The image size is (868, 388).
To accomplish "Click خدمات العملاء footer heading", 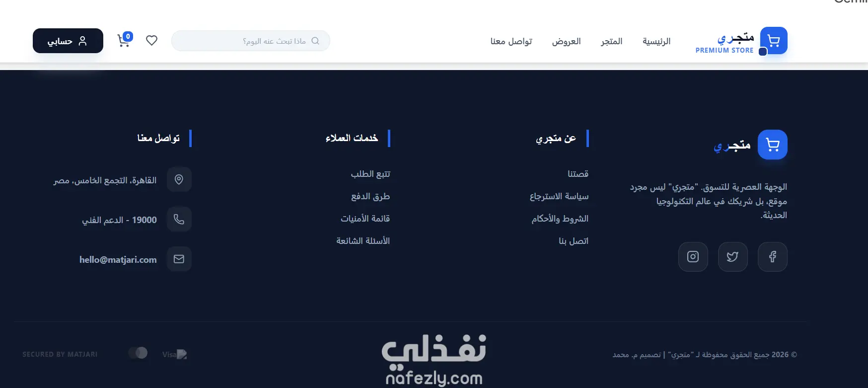I will tap(352, 138).
